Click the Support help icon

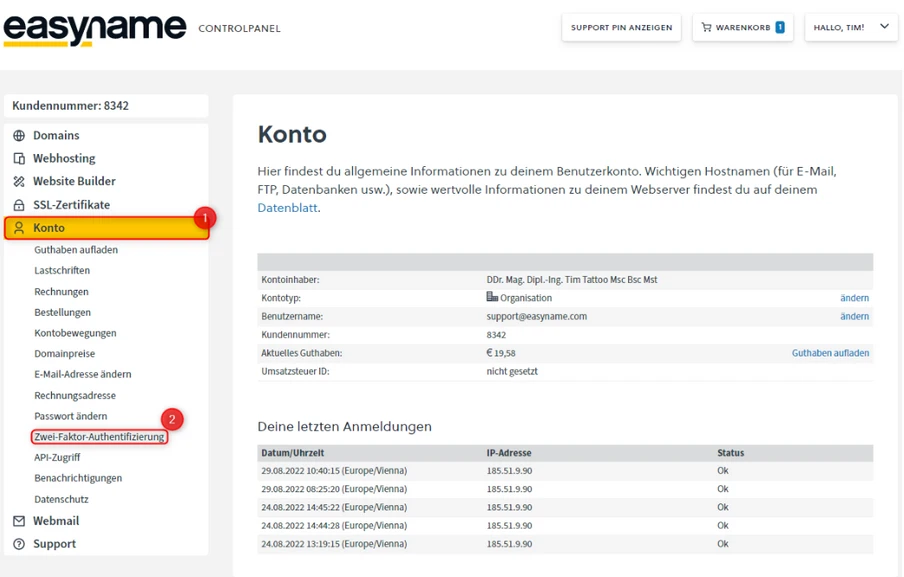coord(19,543)
